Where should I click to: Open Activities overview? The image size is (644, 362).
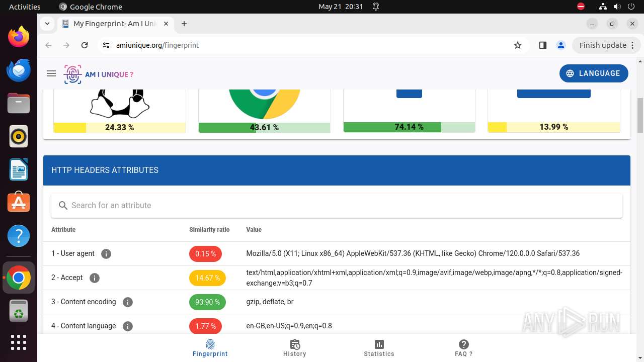pyautogui.click(x=25, y=7)
